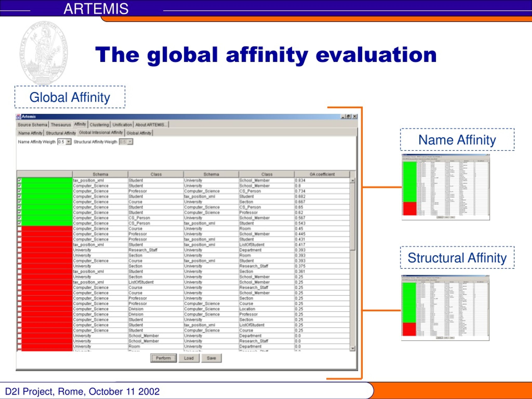Screen dimensions: 532x399
Task: Check the red row with coefficient 0.375
Action: pyautogui.click(x=20, y=266)
